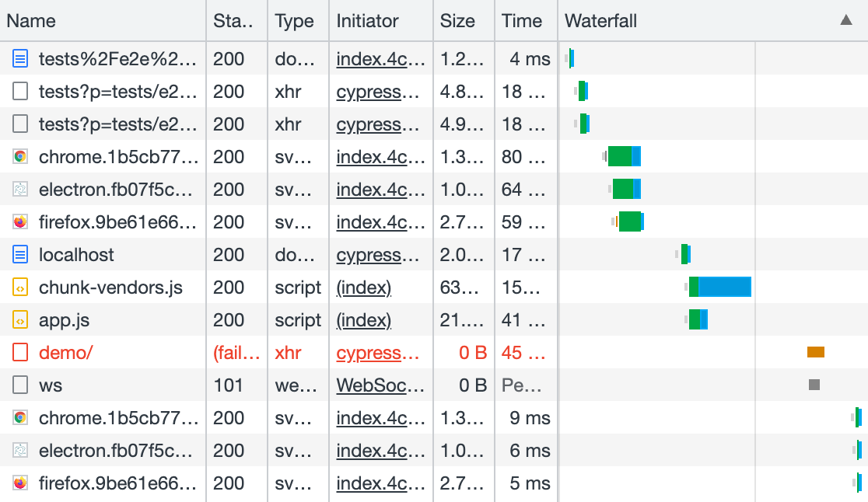Screen dimensions: 868x502
Task: Select the Firefox logo icon beside firefox.9be61e66 svg
Action: [x=21, y=221]
